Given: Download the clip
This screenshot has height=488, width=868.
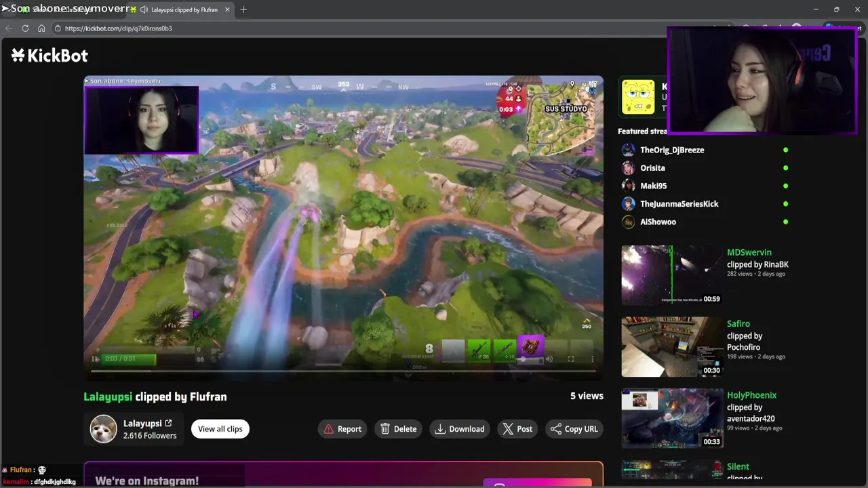Looking at the screenshot, I should tap(460, 428).
